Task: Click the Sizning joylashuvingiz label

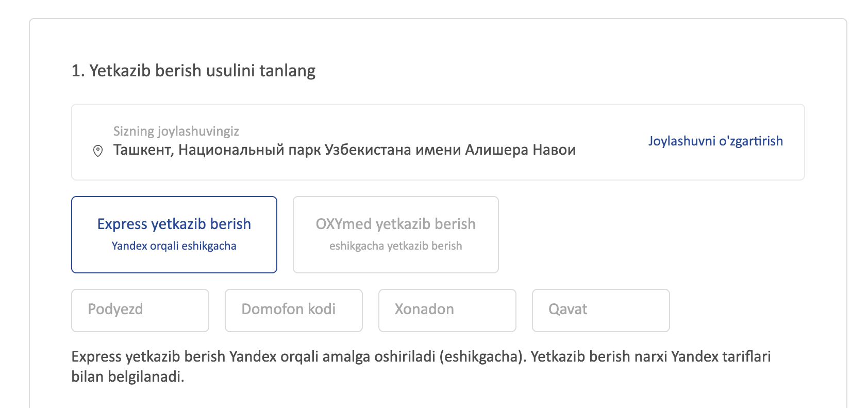Action: [x=176, y=132]
